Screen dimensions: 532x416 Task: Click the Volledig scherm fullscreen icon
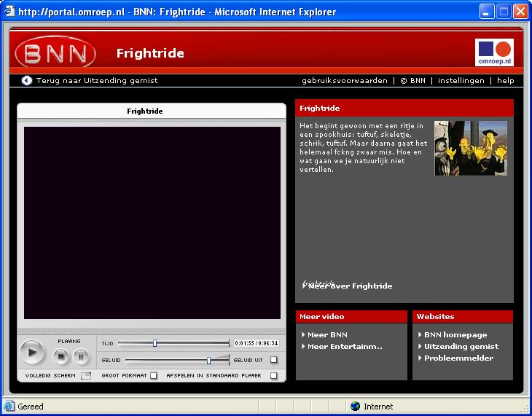(x=86, y=376)
